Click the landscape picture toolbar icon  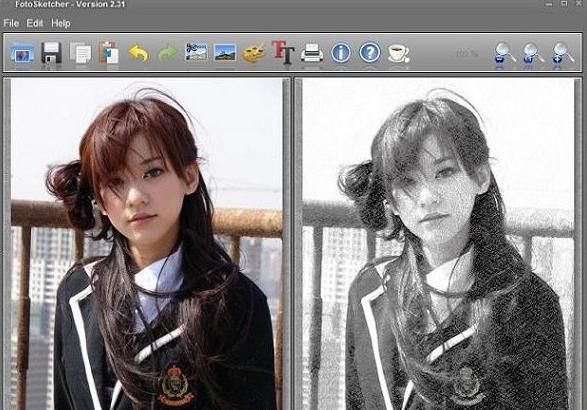click(x=225, y=52)
